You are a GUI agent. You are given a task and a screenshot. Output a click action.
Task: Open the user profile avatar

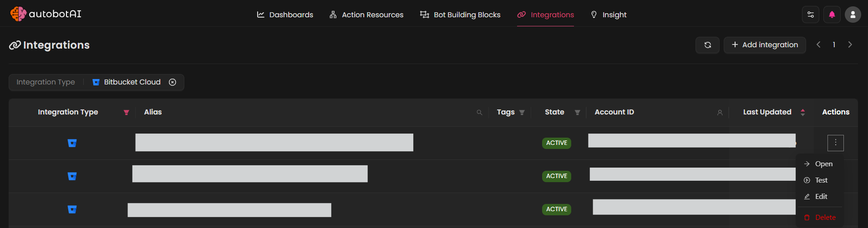853,15
